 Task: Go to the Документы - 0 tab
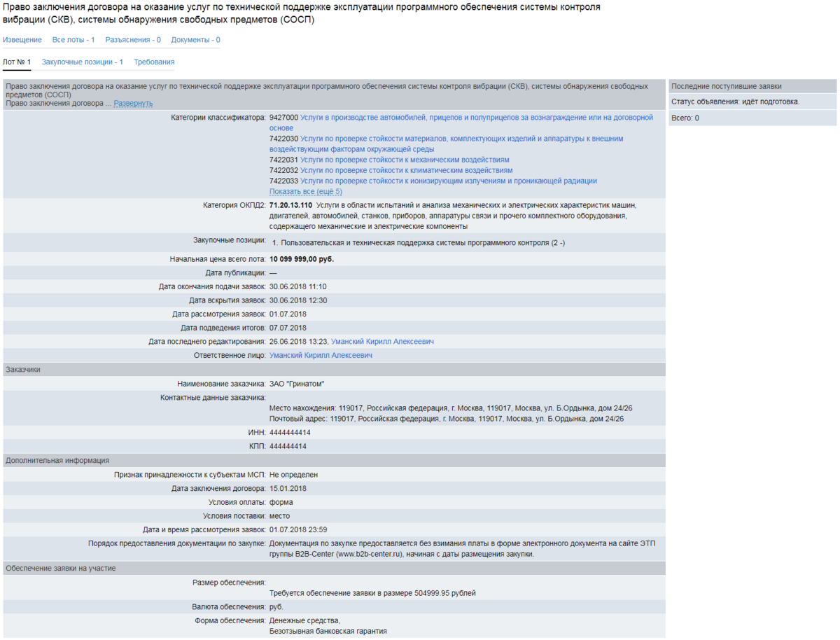[195, 40]
